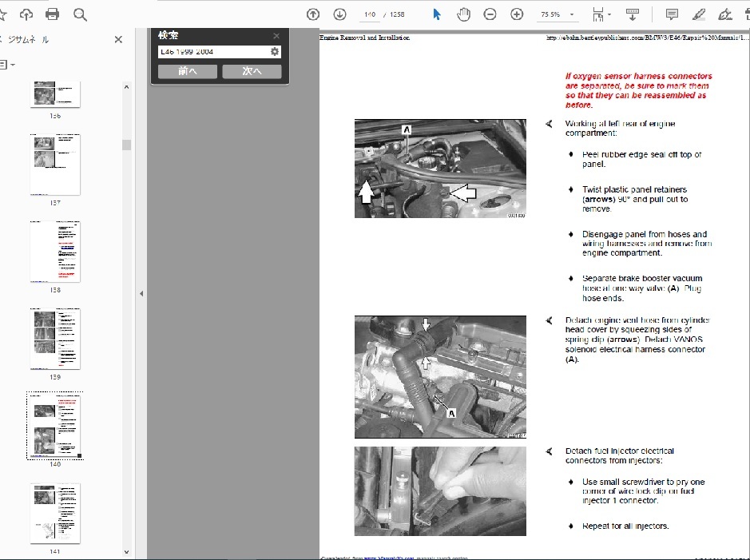This screenshot has width=750, height=560.
Task: Click the engine compartment photo with label A
Action: click(x=440, y=169)
